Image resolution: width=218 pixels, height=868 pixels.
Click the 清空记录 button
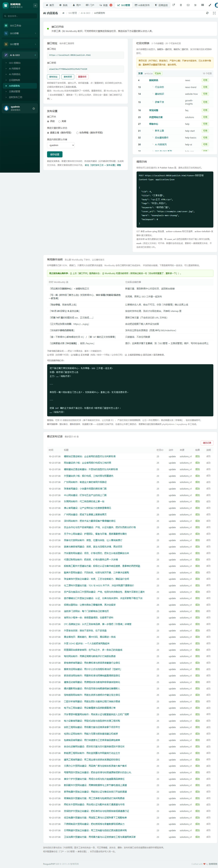[207, 443]
